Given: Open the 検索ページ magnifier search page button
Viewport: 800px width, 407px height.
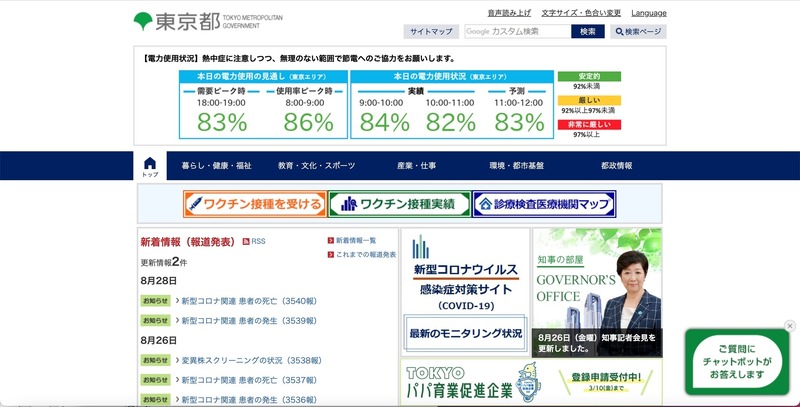Looking at the screenshot, I should click(x=638, y=32).
